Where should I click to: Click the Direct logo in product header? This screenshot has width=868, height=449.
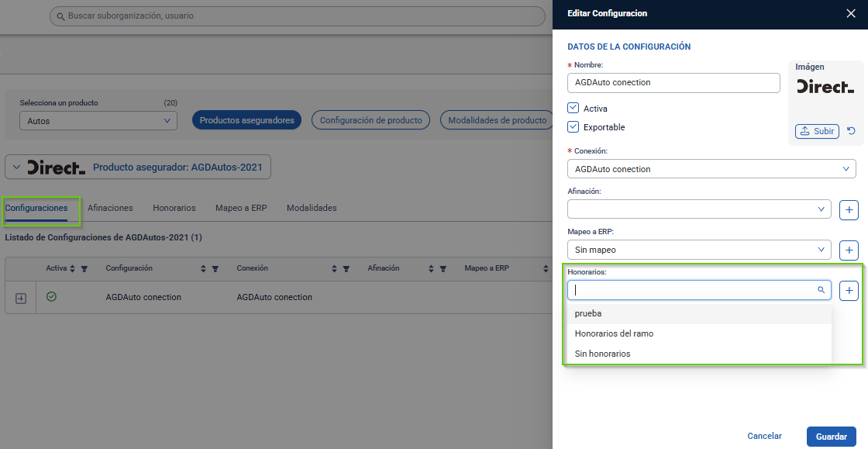(x=57, y=168)
